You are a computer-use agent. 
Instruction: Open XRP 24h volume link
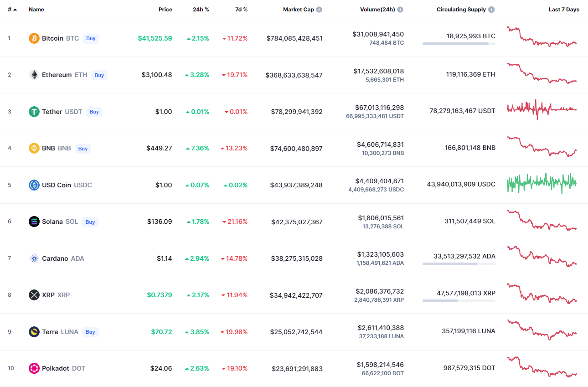tap(378, 291)
